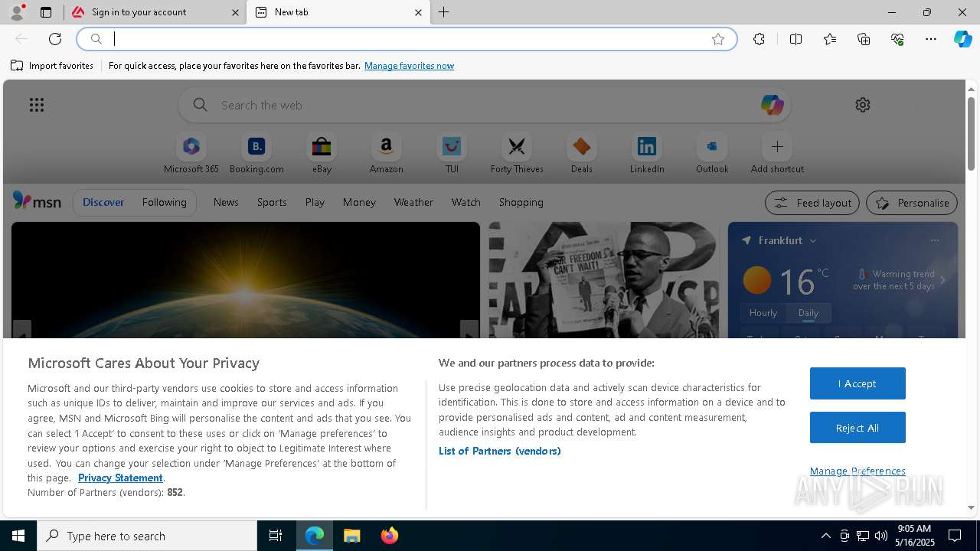Click the Personalise button
Viewport: 980px width, 551px height.
coord(912,203)
